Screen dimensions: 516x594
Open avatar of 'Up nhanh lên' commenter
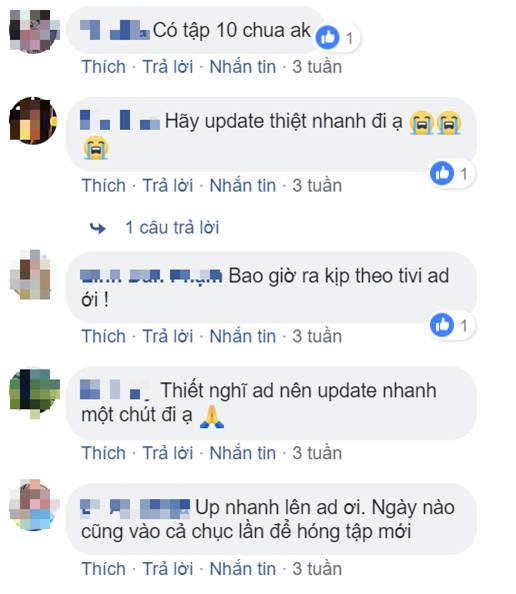click(34, 505)
